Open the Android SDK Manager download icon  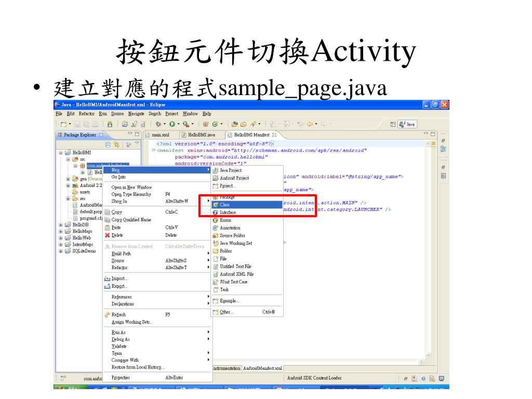(x=110, y=124)
